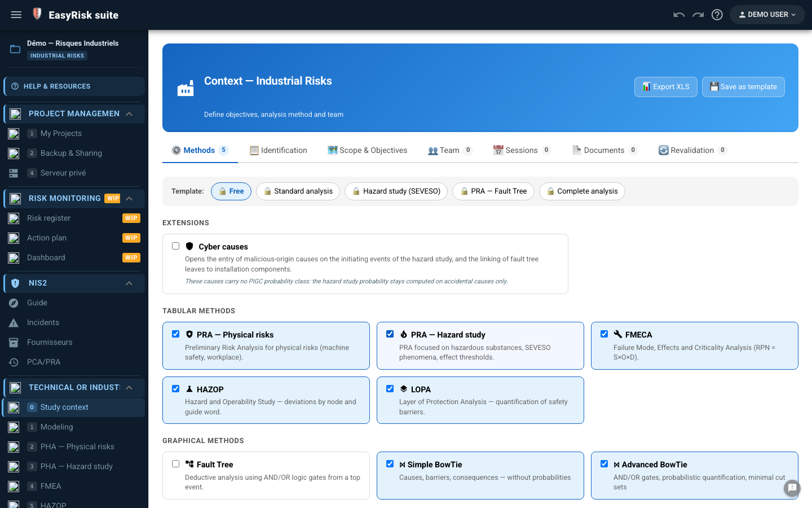Uncheck the Advanced BowTie checkbox
812x508 pixels.
(604, 464)
